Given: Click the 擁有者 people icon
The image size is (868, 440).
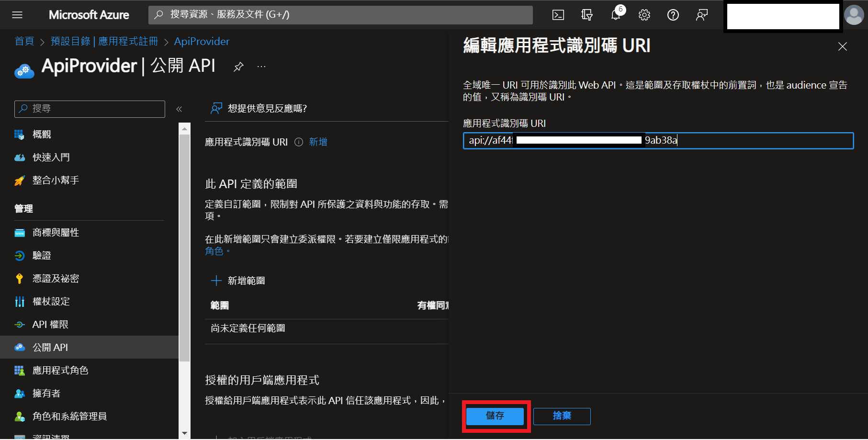Looking at the screenshot, I should pos(20,394).
